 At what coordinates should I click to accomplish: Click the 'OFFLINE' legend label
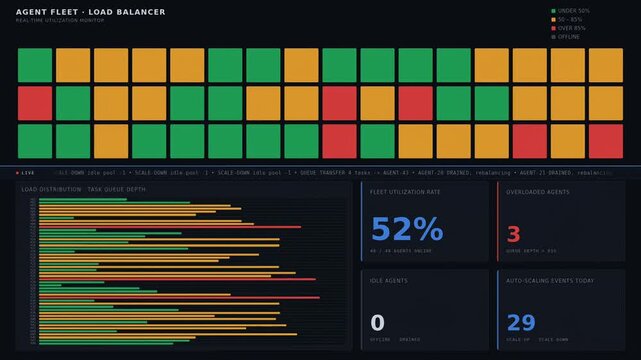[x=569, y=37]
